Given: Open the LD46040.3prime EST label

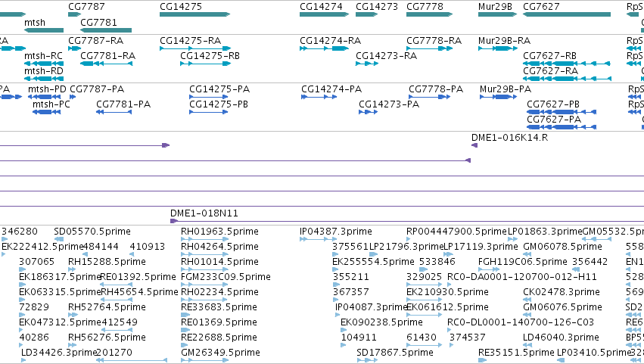Looking at the screenshot, I should (561, 338).
